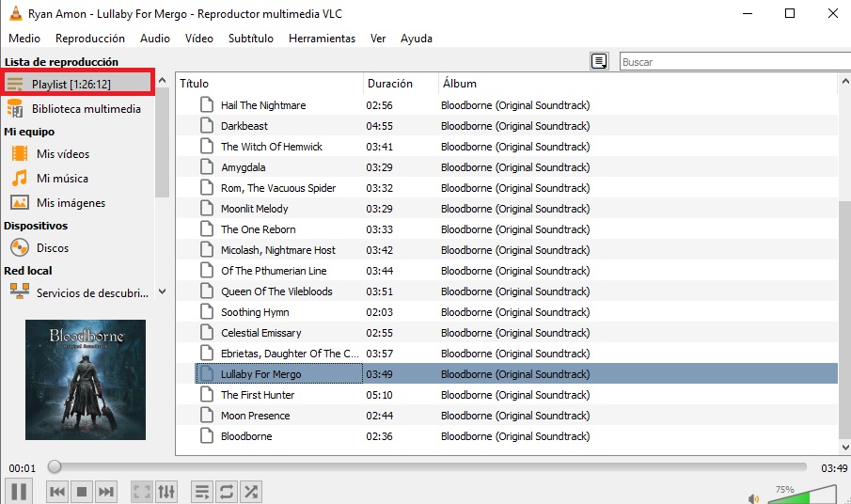Viewport: 851px width, 504px height.
Task: Open the Vídeo menu
Action: [x=198, y=39]
